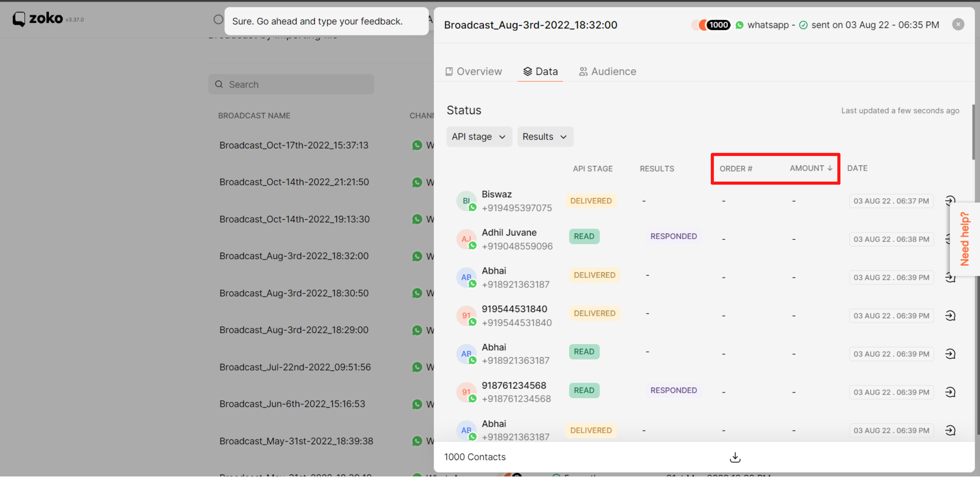Switch to the Audience tab

pyautogui.click(x=607, y=71)
